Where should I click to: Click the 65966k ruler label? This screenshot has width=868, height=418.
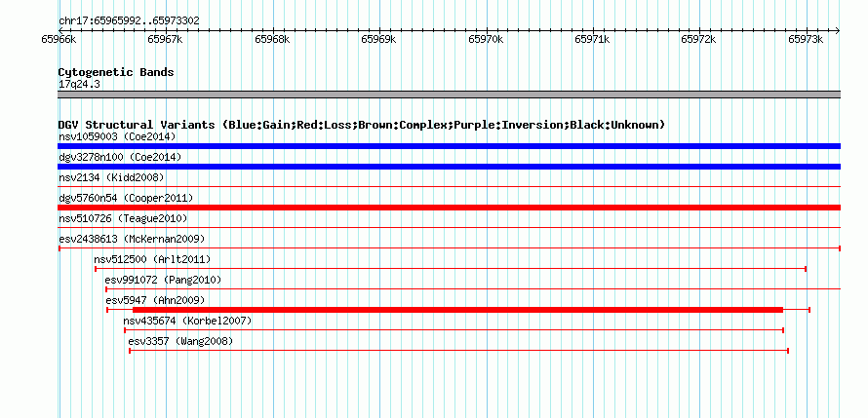coord(59,39)
